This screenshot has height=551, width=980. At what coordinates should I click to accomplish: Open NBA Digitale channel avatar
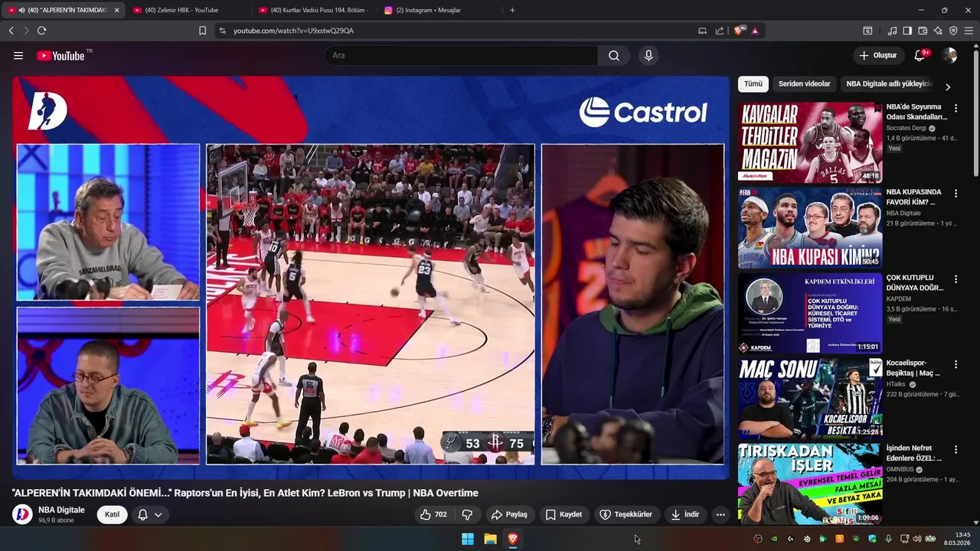coord(22,514)
